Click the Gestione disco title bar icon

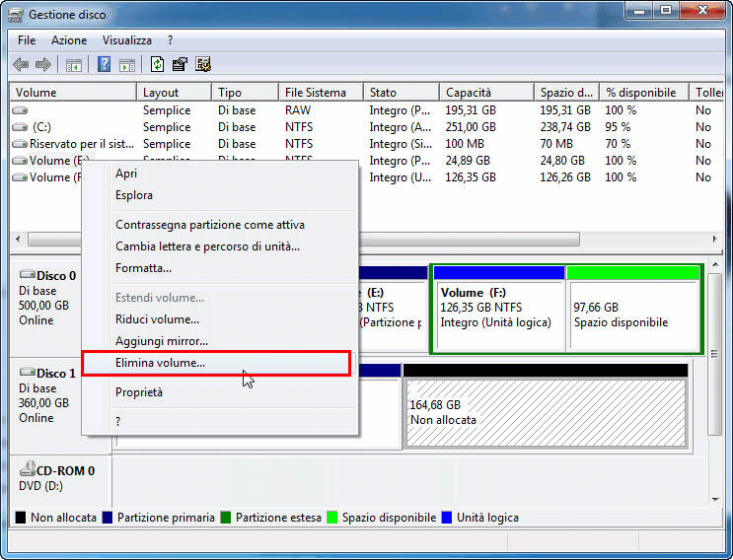pyautogui.click(x=16, y=15)
